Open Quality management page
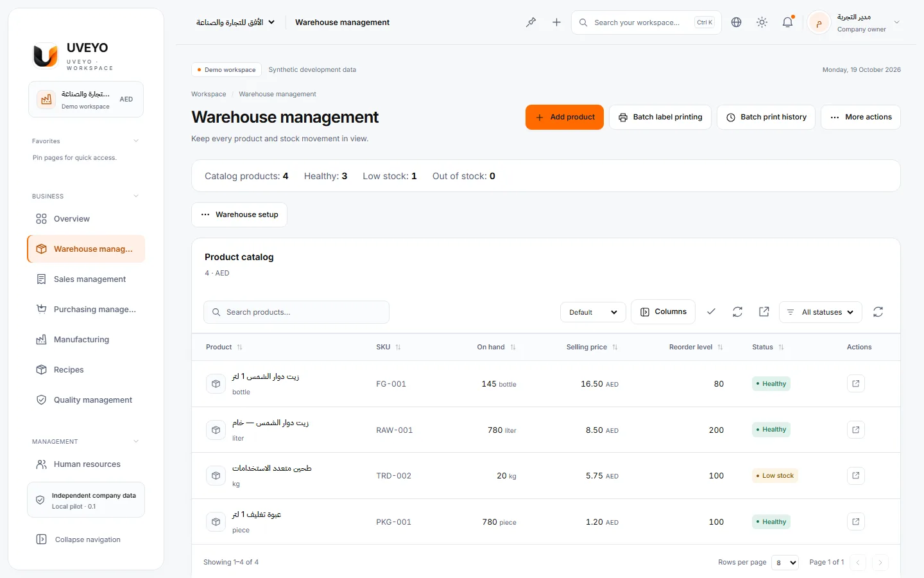Screen dimensions: 924x578 pyautogui.click(x=86, y=400)
